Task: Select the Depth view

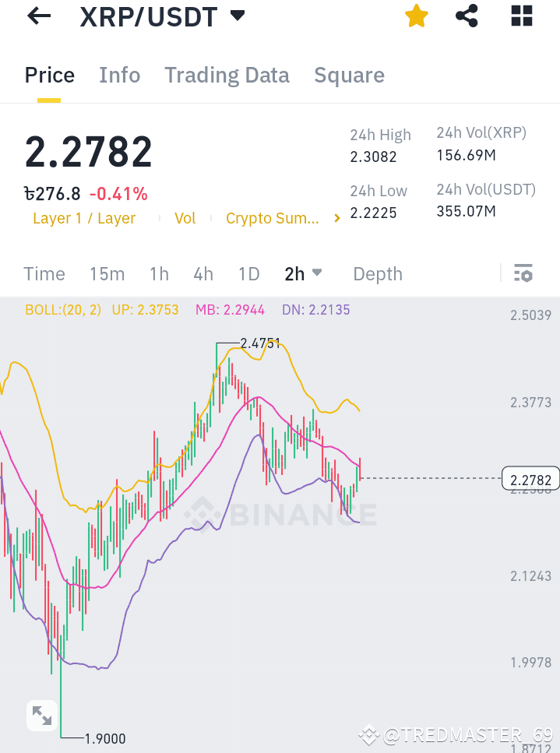Action: (377, 273)
